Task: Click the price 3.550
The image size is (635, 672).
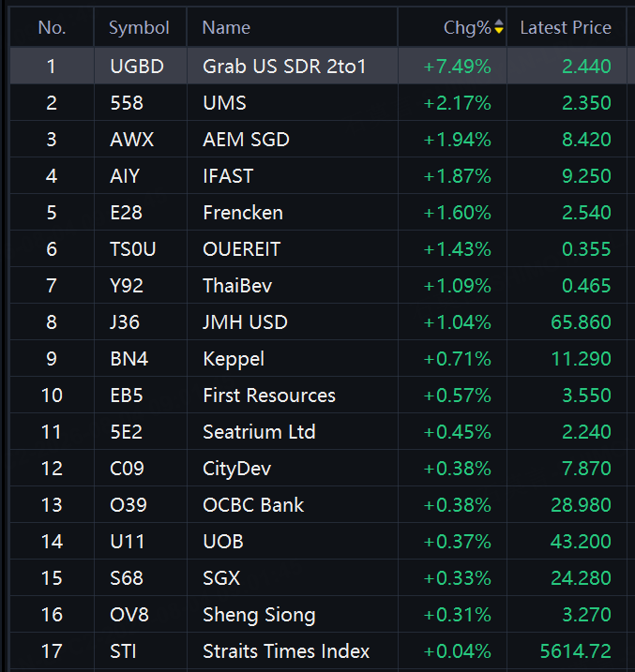Action: [586, 396]
